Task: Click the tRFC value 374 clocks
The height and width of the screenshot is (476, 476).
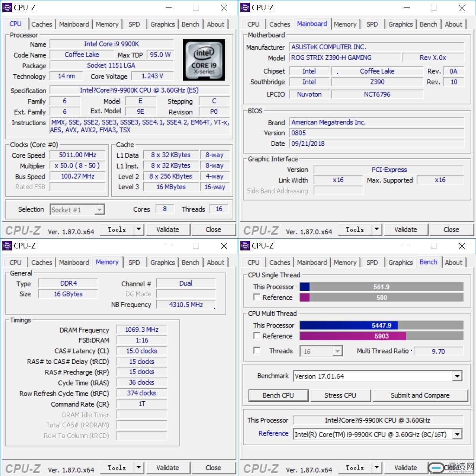Action: [x=142, y=393]
